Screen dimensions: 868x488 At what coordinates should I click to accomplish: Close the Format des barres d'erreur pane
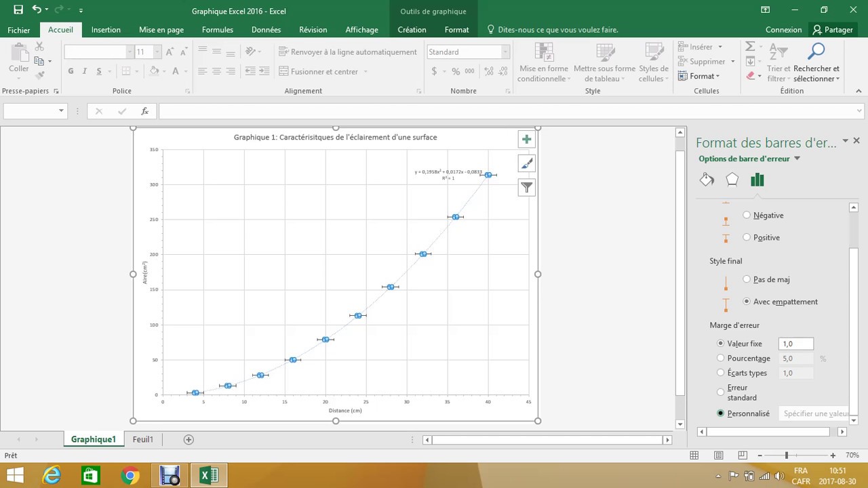(856, 141)
